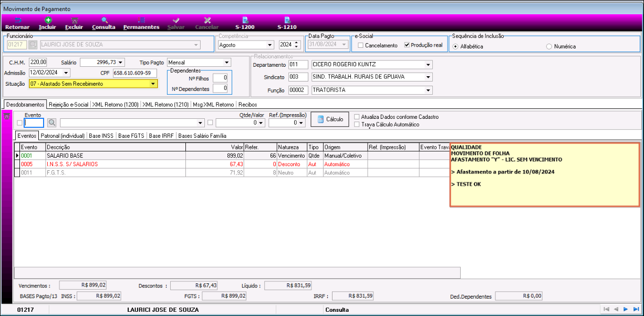The image size is (644, 316).
Task: Click the Evento code input field
Action: pos(34,123)
